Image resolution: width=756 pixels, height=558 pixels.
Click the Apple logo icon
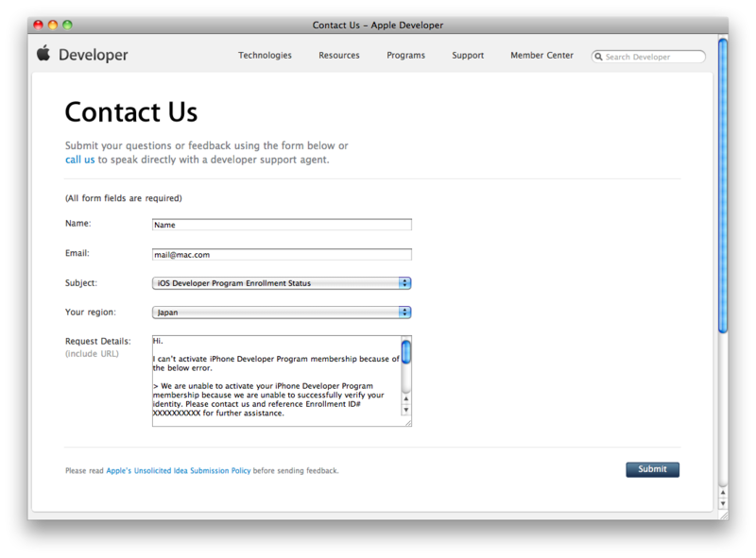click(x=43, y=53)
